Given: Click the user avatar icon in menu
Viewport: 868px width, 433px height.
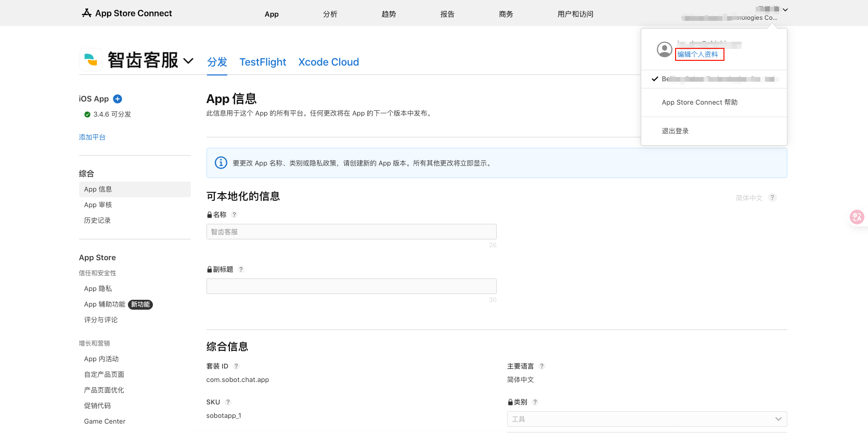Looking at the screenshot, I should point(665,49).
